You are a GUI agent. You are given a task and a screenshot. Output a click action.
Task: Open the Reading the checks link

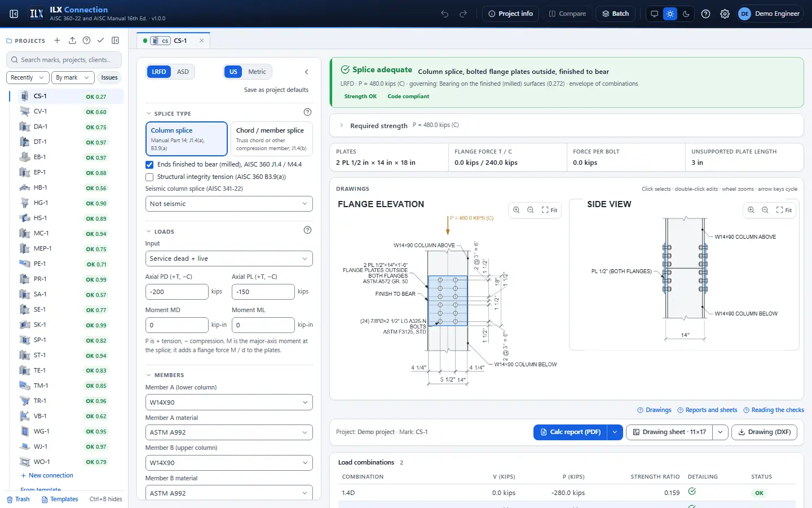(774, 410)
